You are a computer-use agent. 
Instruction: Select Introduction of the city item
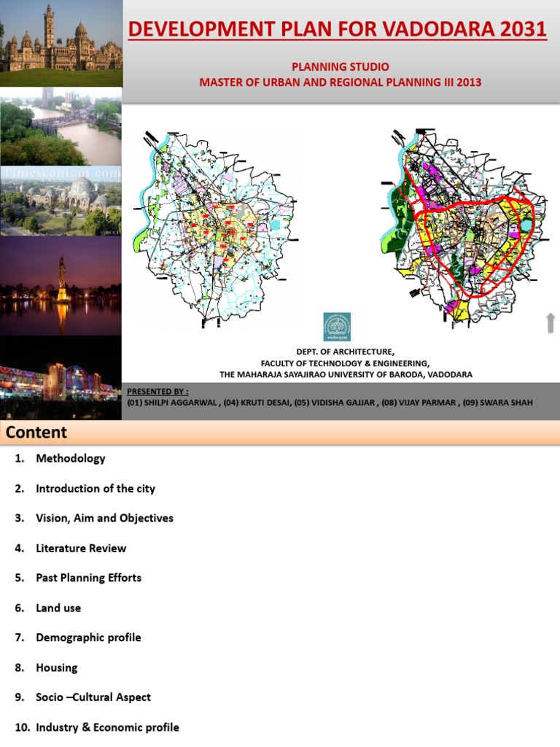[96, 489]
